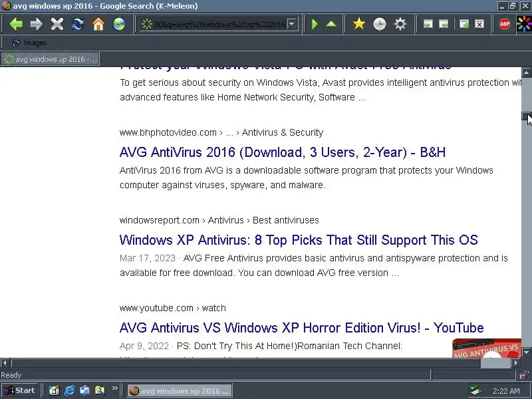The height and width of the screenshot is (399, 532).
Task: Go back with the green left arrow
Action: tap(15, 24)
